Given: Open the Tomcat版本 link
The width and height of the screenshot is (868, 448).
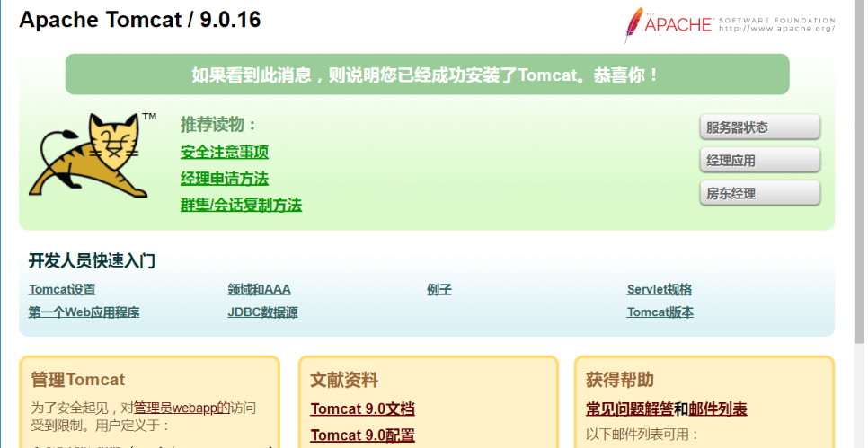Looking at the screenshot, I should tap(660, 312).
